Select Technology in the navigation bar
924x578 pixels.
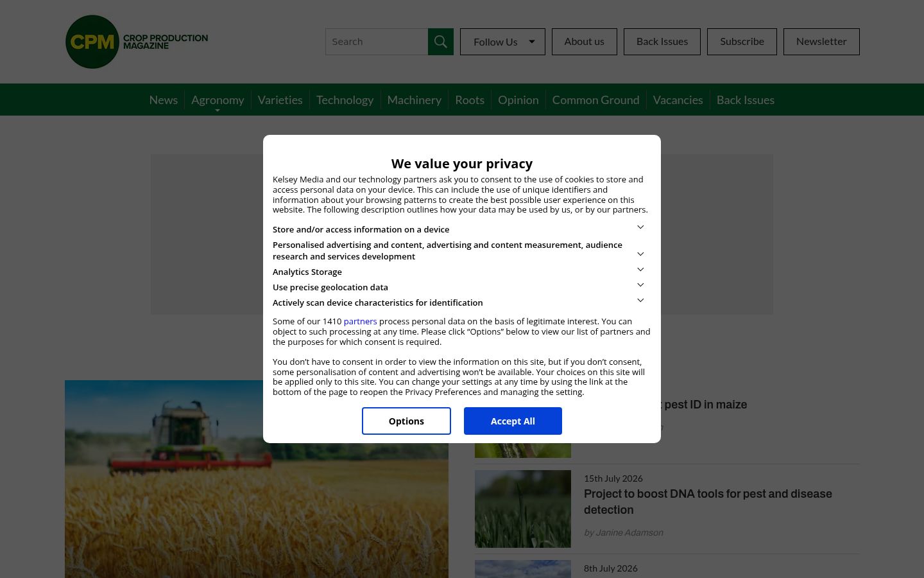(345, 100)
